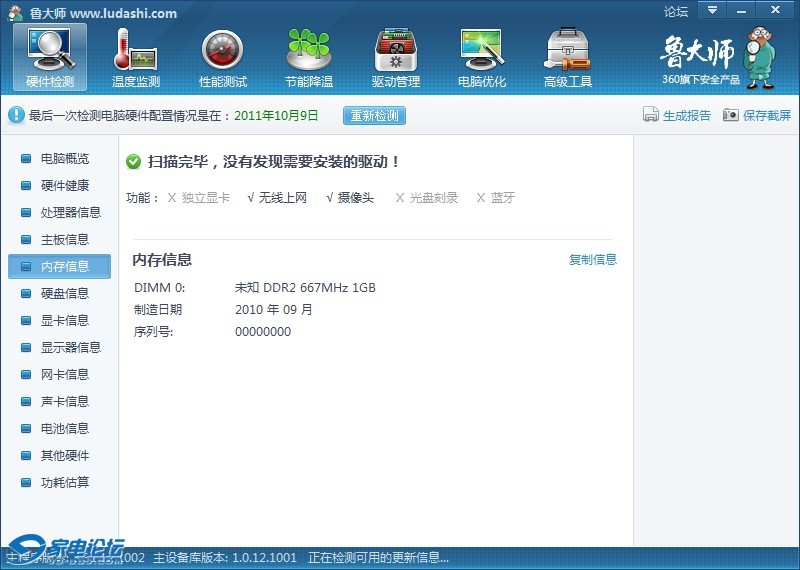Image resolution: width=800 pixels, height=570 pixels.
Task: Select 电脑概览 in the sidebar
Action: pyautogui.click(x=64, y=159)
